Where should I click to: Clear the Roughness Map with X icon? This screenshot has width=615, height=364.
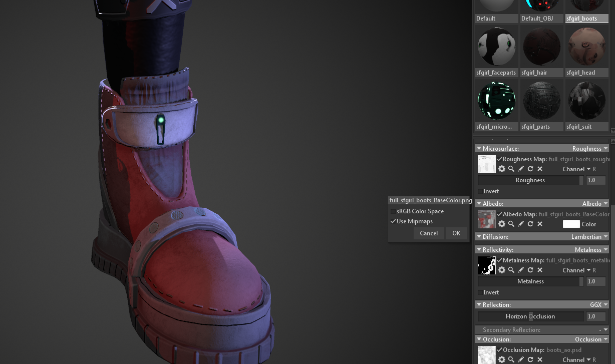[540, 169]
